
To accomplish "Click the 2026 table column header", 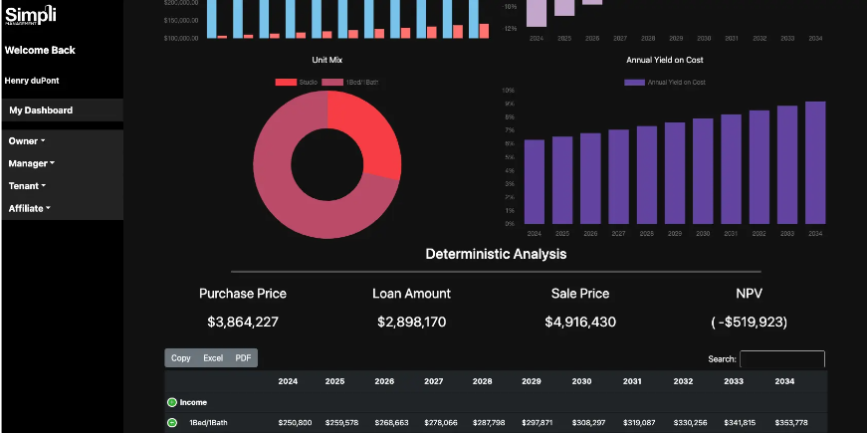I will tap(385, 381).
